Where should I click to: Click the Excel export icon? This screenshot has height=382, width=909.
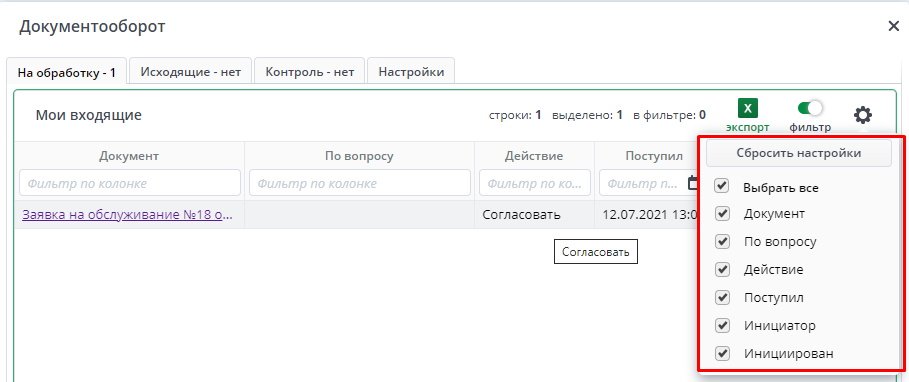747,108
